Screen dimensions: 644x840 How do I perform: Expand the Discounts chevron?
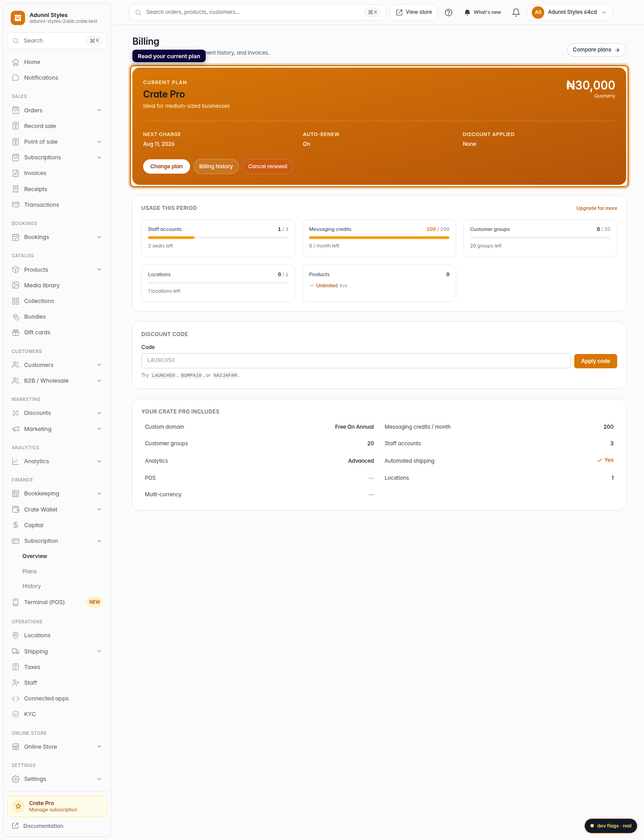click(99, 413)
